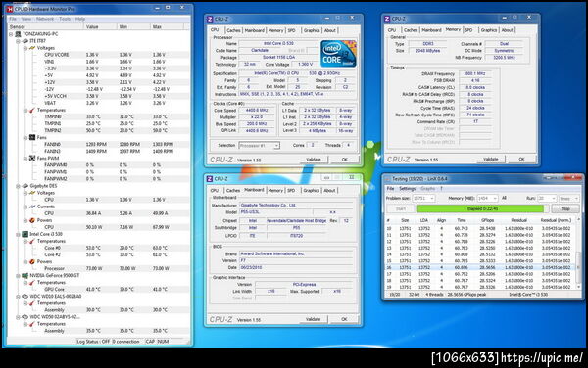Viewport: 588px width, 368px height.
Task: Collapse the Gigabyte DES tree node
Action: point(18,186)
